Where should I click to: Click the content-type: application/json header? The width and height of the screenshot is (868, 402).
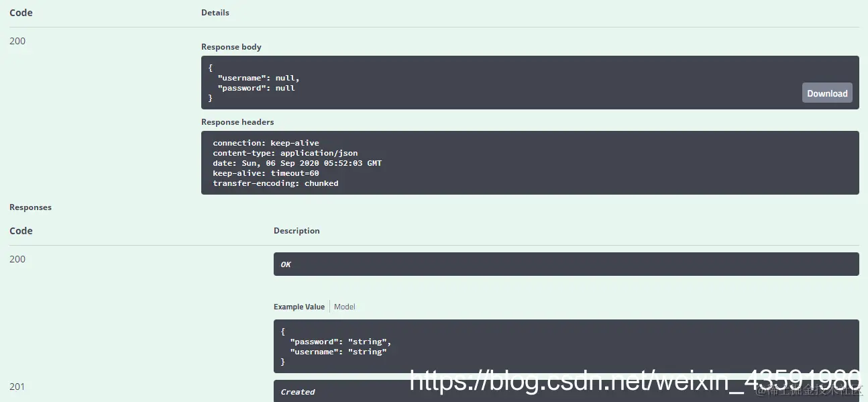click(x=285, y=153)
